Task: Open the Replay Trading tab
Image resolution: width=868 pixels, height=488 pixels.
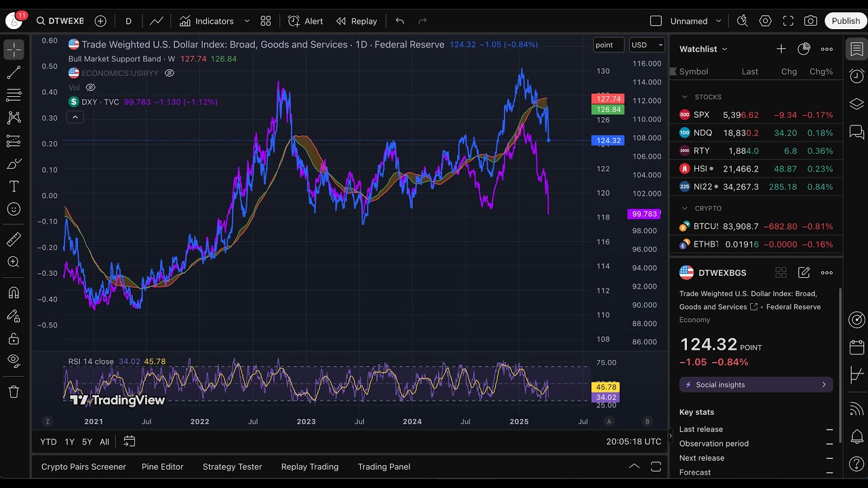Action: tap(310, 466)
